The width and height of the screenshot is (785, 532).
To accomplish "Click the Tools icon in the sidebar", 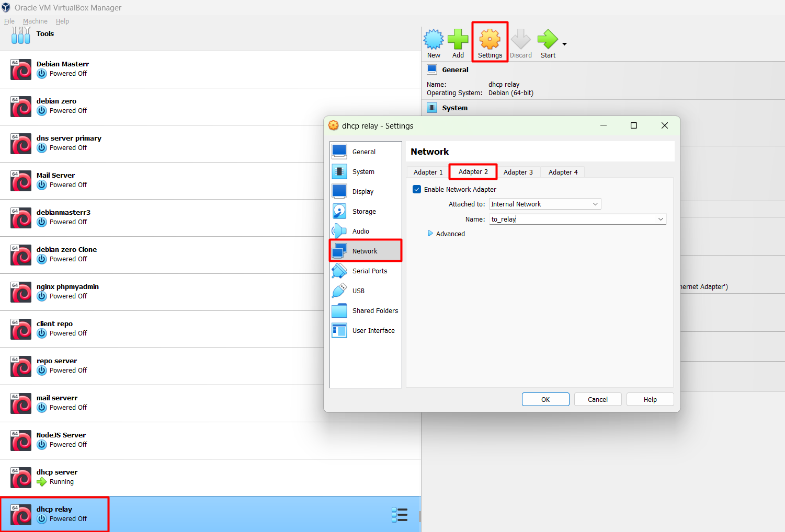I will tap(21, 34).
